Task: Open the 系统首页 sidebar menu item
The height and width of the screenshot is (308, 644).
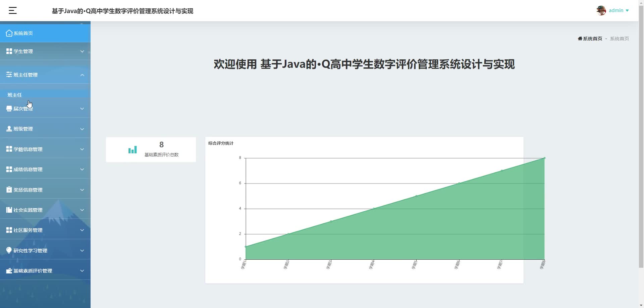Action: (45, 33)
